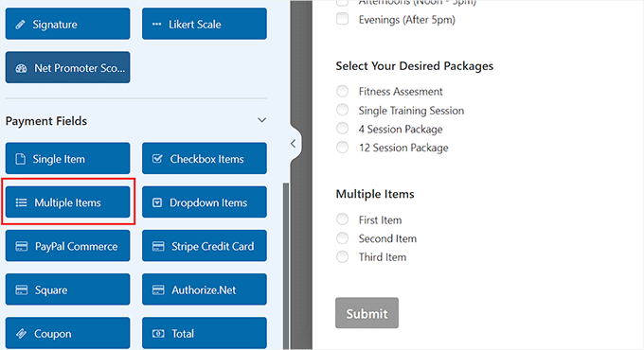Viewport: 644px width, 350px height.
Task: Add the Square payment field
Action: pyautogui.click(x=68, y=289)
